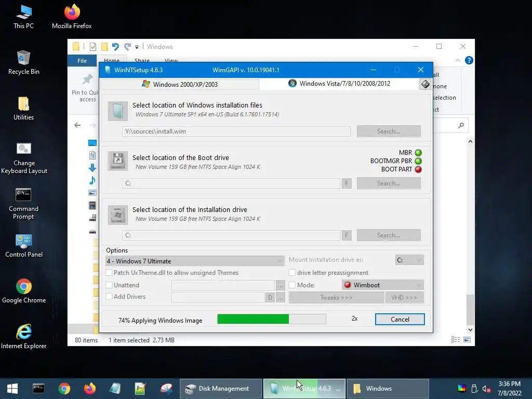Click the VHD >>> button
532x399 pixels.
(404, 298)
